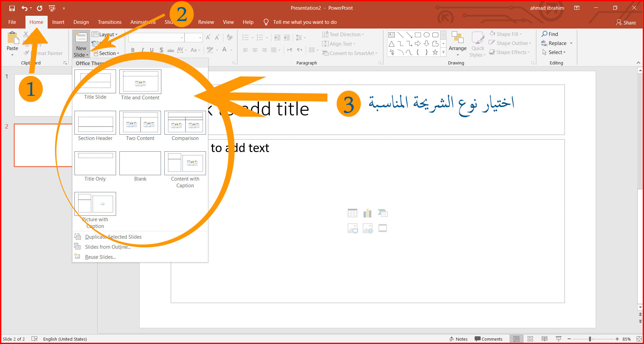Toggle Italic formatting
This screenshot has height=344, width=644.
pos(143,50)
